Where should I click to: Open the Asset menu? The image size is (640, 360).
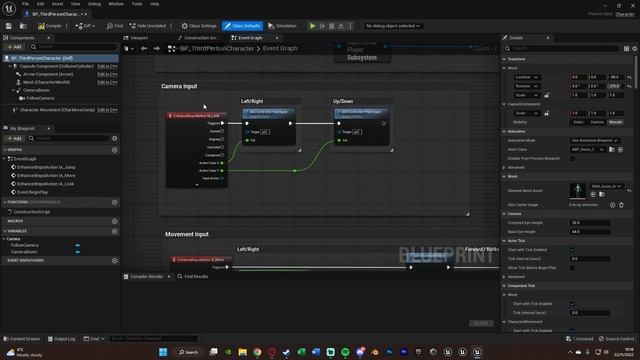[57, 4]
